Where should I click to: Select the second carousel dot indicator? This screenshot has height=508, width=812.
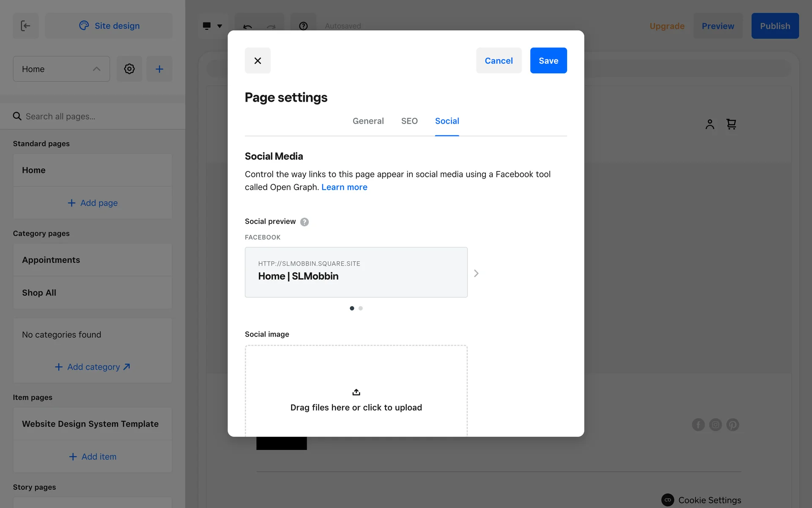(361, 309)
